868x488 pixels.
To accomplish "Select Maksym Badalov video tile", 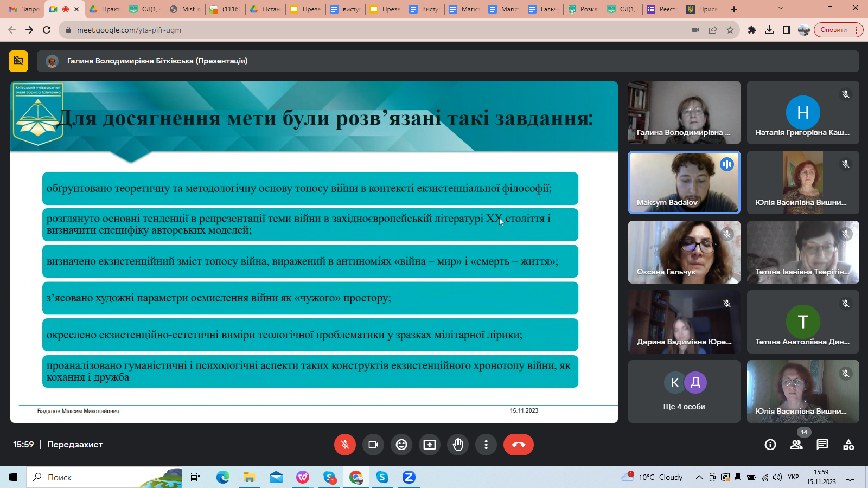I will coord(684,182).
